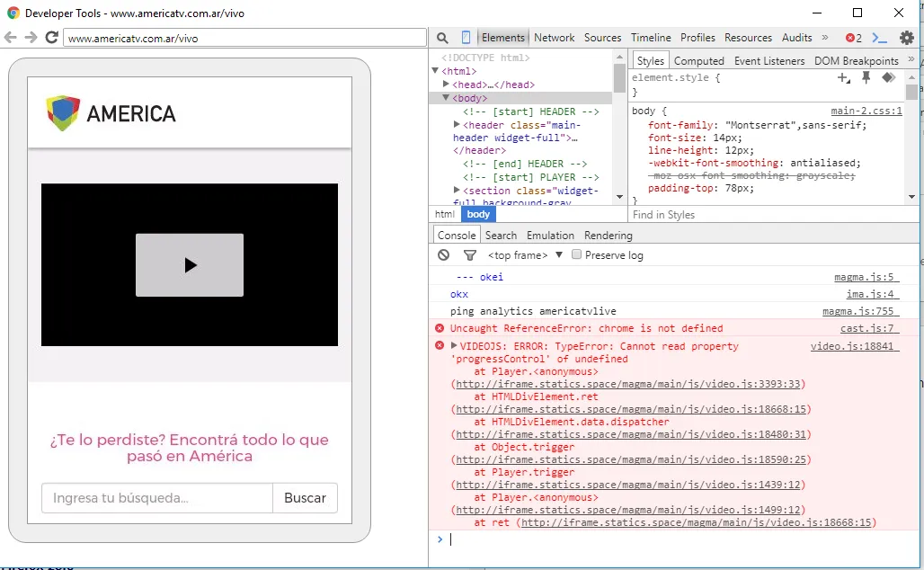924x570 pixels.
Task: Select the Console drawer tab
Action: tap(456, 236)
